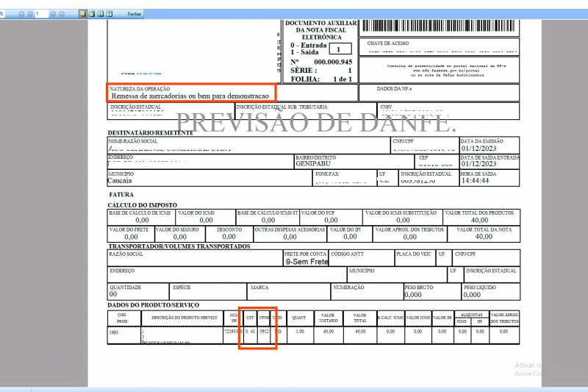
Task: Select the second page layout icon
Action: [92, 14]
